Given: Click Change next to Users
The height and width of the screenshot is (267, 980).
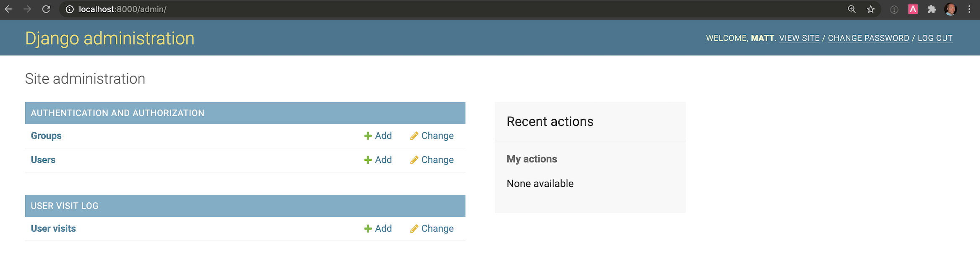Looking at the screenshot, I should click(432, 160).
